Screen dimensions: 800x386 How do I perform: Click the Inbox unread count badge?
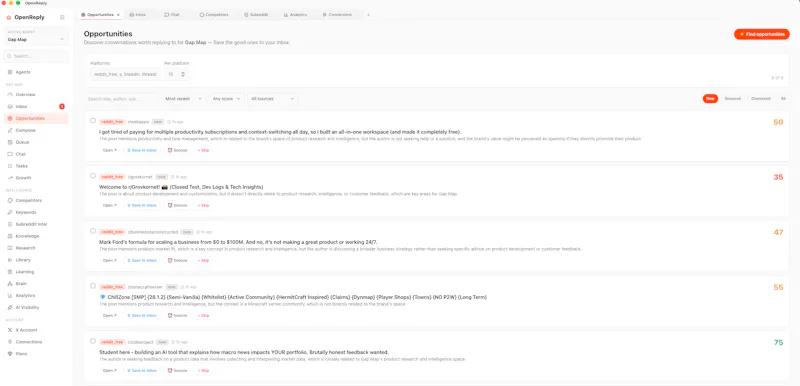pos(62,107)
